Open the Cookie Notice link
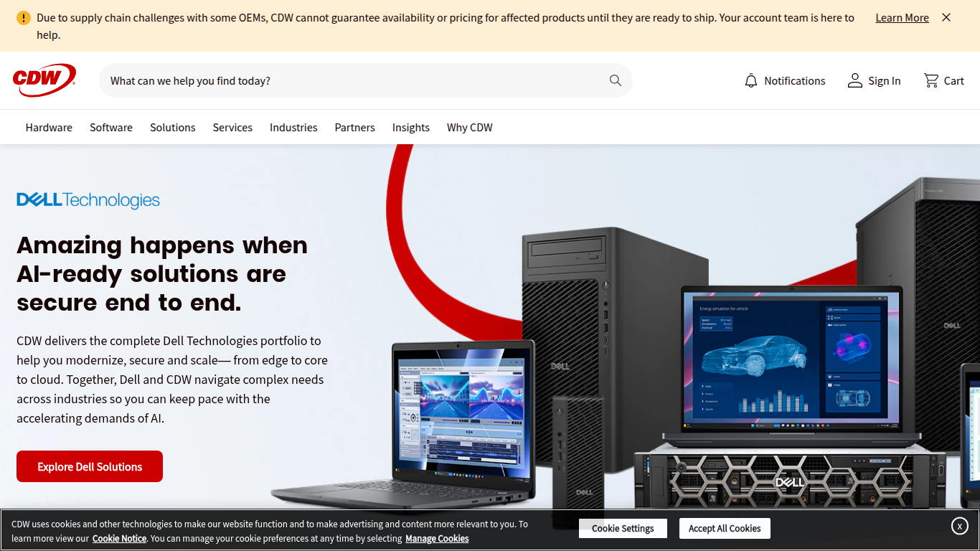This screenshot has width=980, height=551. pyautogui.click(x=119, y=538)
